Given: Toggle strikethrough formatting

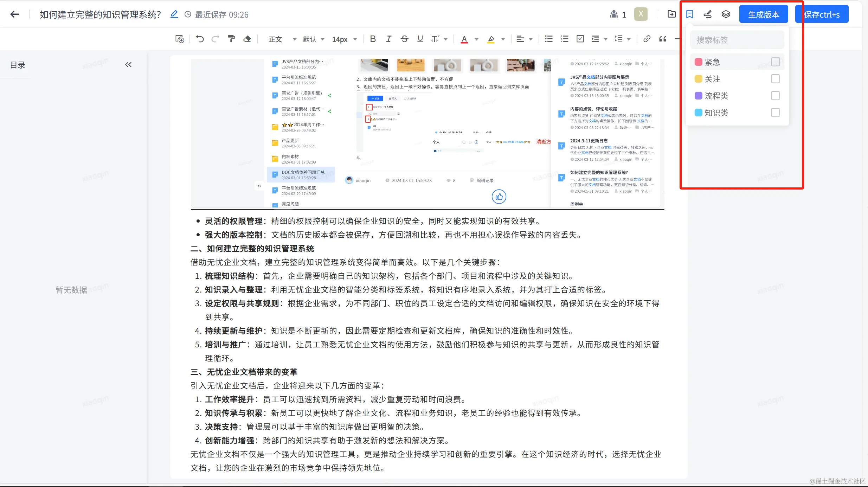Looking at the screenshot, I should [404, 39].
